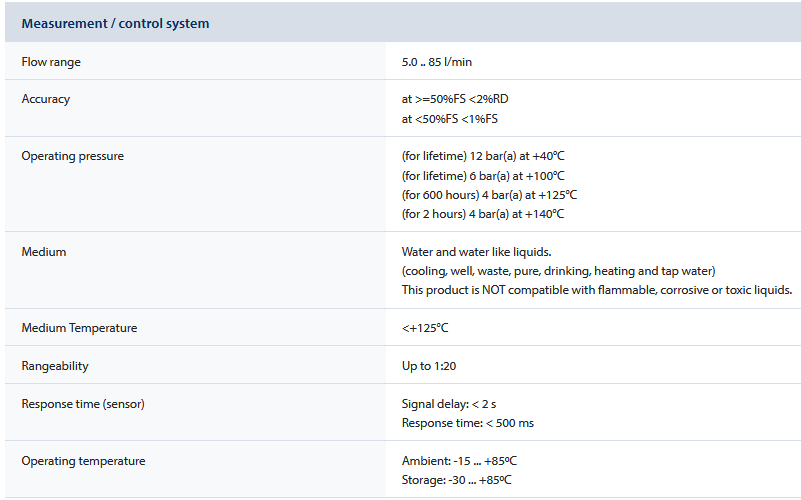This screenshot has height=500, width=801.
Task: Select the 'Operating pressure' row label
Action: 72,156
